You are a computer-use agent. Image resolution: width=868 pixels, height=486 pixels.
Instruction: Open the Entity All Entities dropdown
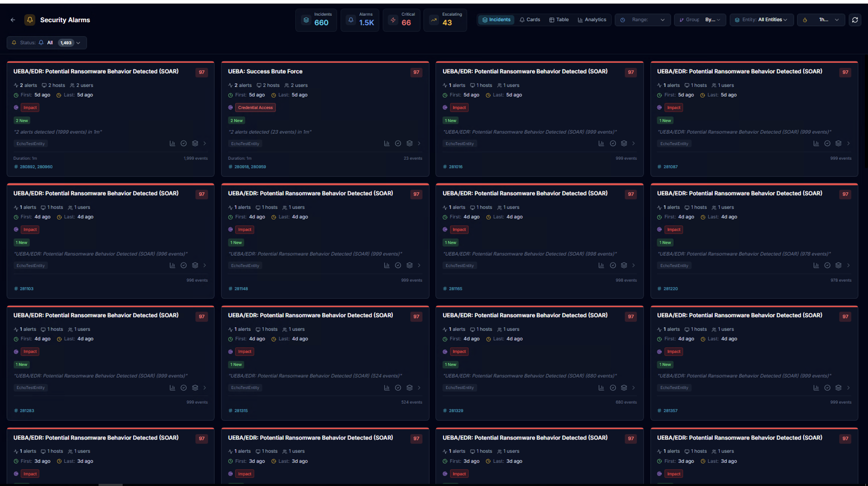pos(762,20)
